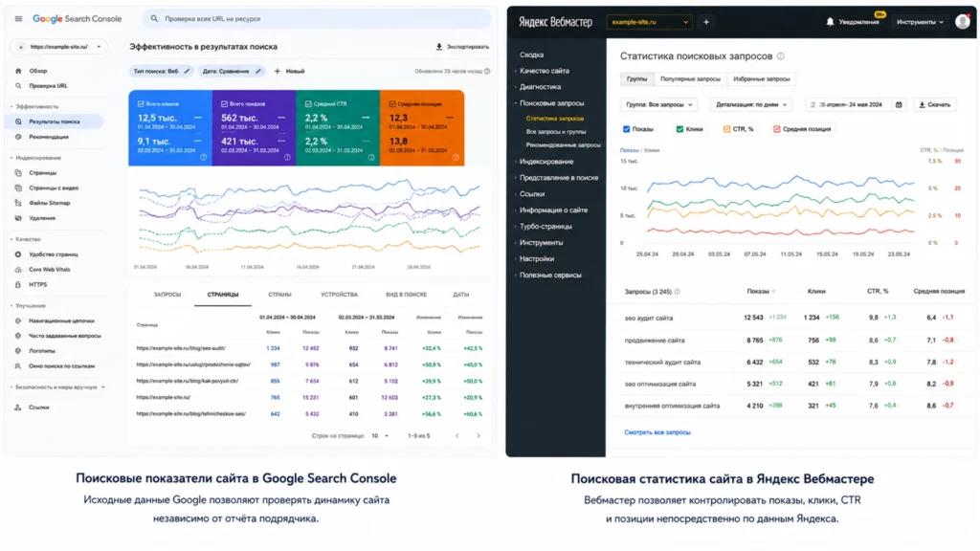Add a new filter with Новый
The height and width of the screenshot is (551, 980).
coord(289,71)
